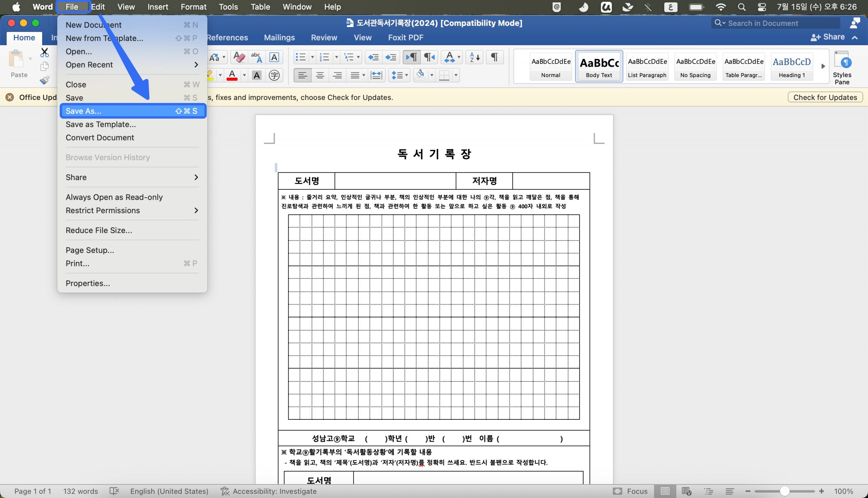868x498 pixels.
Task: Open Spelling check icon in status bar
Action: click(114, 491)
